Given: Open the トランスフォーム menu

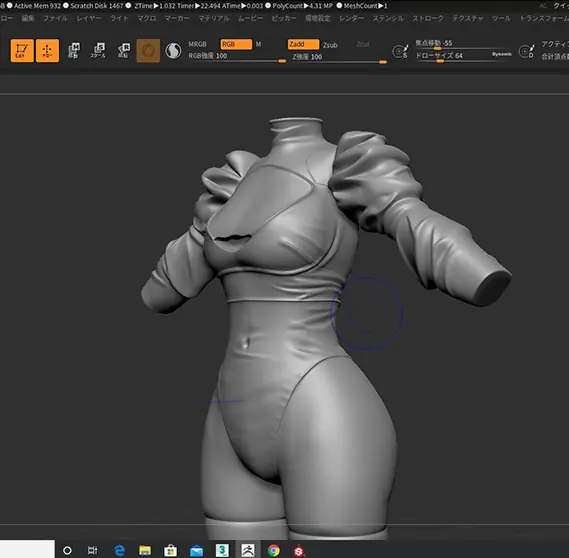Looking at the screenshot, I should click(x=544, y=18).
